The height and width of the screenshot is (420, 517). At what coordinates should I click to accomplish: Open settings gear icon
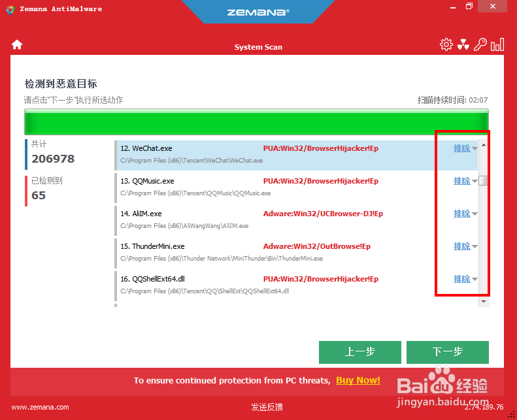pyautogui.click(x=446, y=44)
